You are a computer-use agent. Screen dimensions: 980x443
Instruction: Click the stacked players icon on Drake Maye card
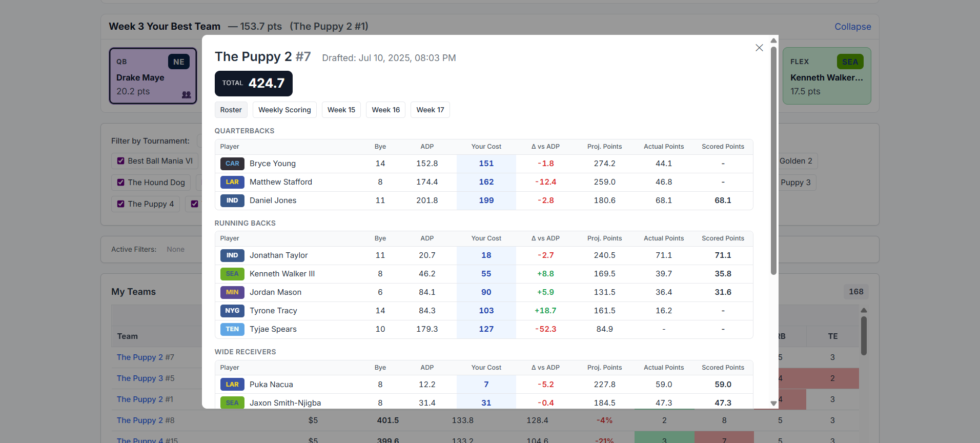[186, 95]
